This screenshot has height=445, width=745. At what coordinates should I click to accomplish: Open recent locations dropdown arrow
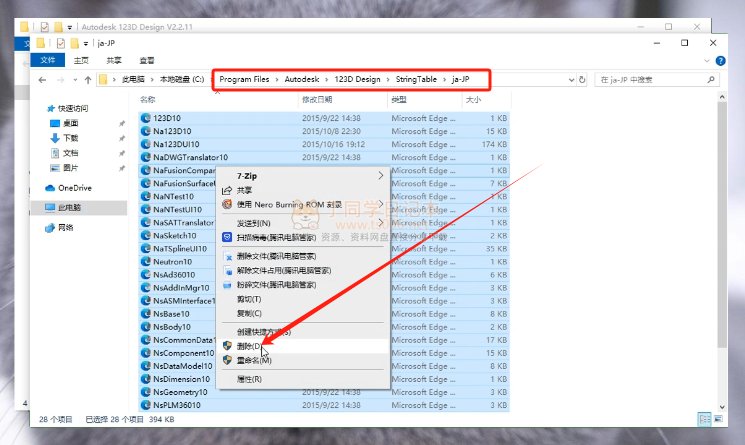pyautogui.click(x=75, y=80)
